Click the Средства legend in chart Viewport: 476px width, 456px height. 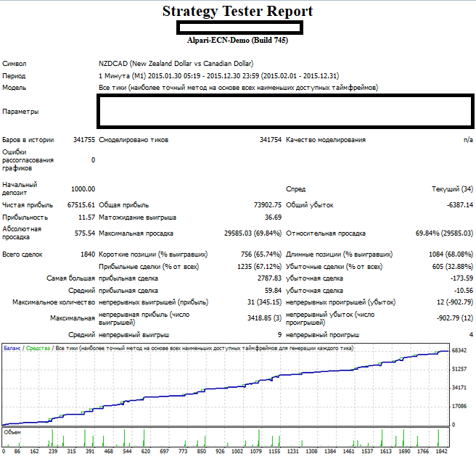pyautogui.click(x=38, y=348)
